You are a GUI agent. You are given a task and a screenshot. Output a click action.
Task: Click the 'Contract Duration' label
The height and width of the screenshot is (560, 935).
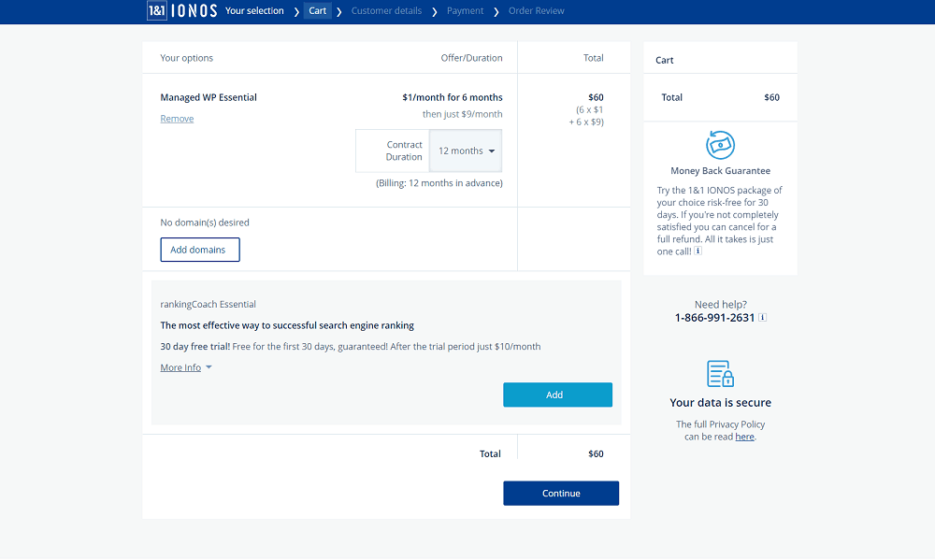404,151
